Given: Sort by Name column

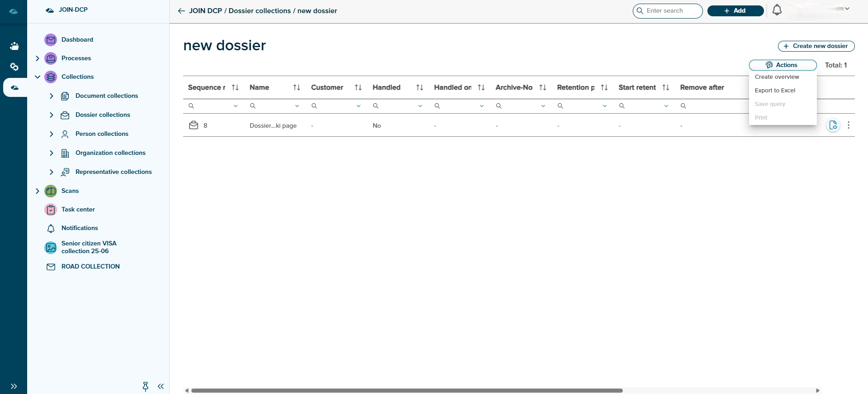Looking at the screenshot, I should coord(297,87).
